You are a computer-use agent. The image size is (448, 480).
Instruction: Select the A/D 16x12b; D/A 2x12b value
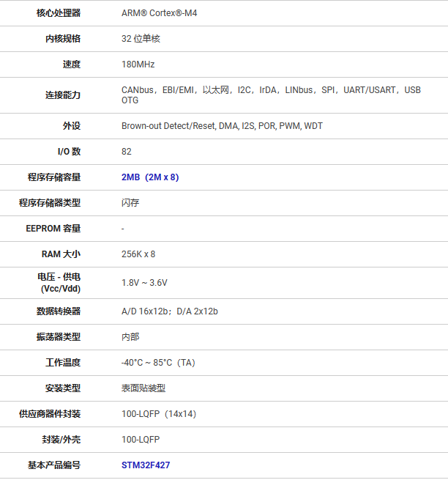(170, 311)
